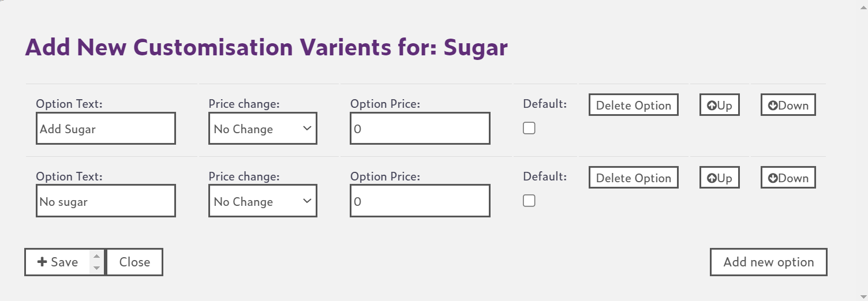This screenshot has width=868, height=301.
Task: Delete the Add Sugar option
Action: [x=633, y=106]
